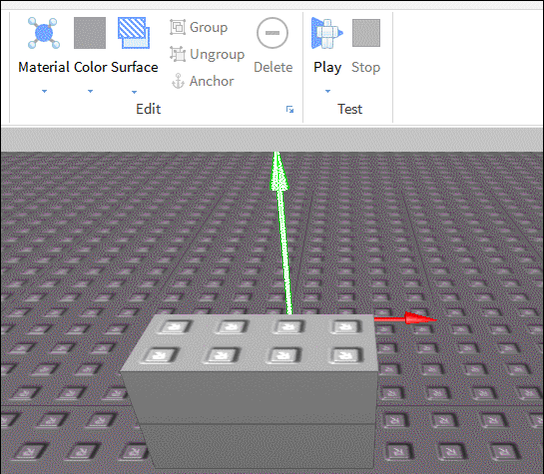
Task: Click the Ungroup icon
Action: 178,54
